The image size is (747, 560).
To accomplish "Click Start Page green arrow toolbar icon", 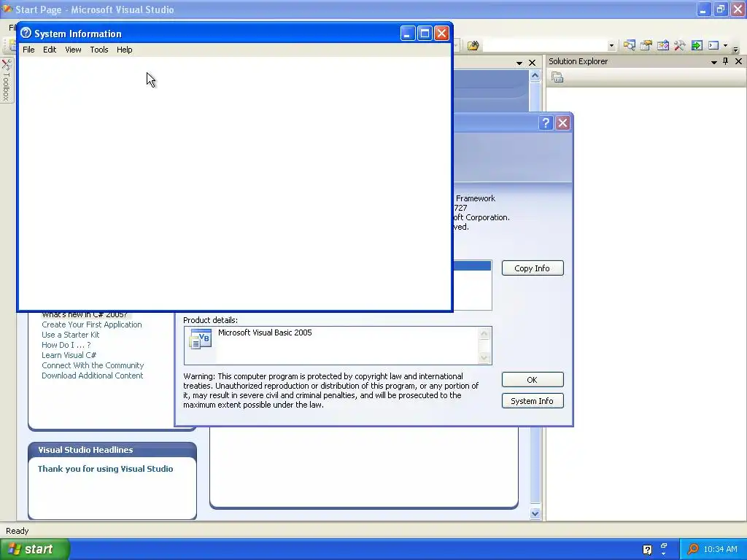I will (697, 46).
